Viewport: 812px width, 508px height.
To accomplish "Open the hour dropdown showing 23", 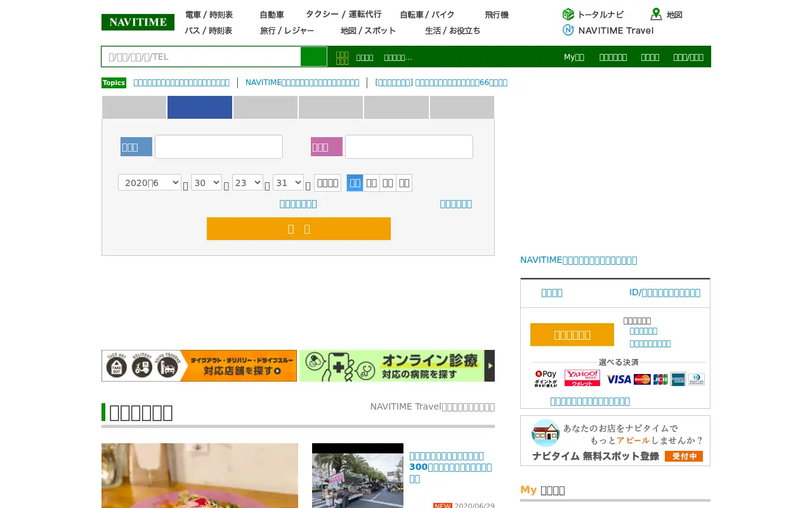I will tap(247, 182).
